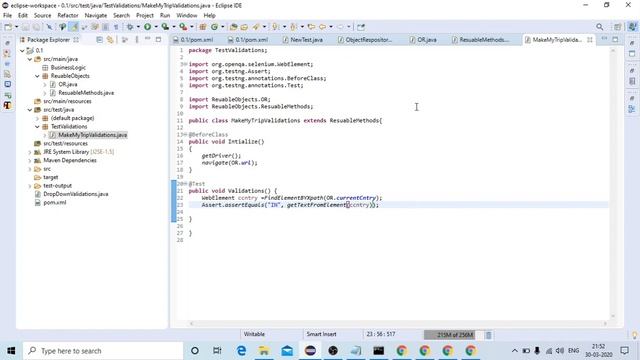Collapse the 0.1 project node
Viewport: 640px width, 360px height.
tap(22, 51)
